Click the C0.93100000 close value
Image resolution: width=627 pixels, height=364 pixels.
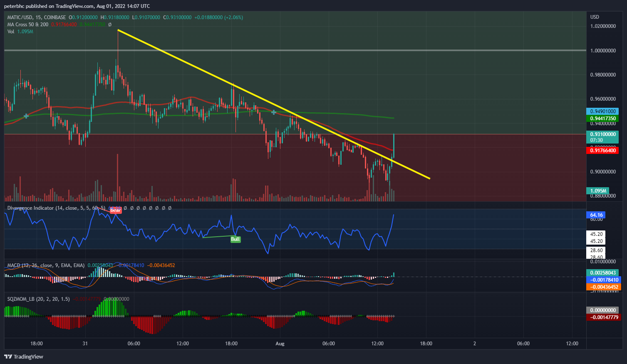point(177,17)
